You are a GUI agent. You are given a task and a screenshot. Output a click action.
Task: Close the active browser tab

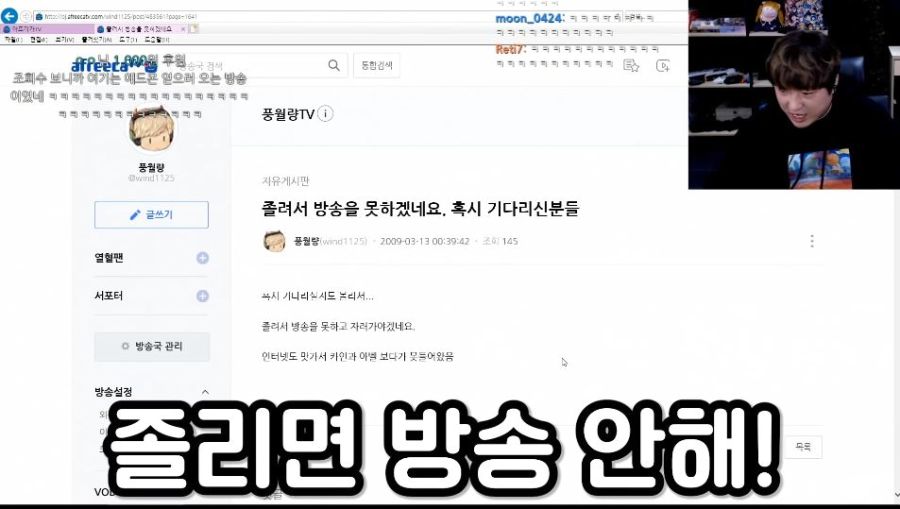tap(183, 29)
